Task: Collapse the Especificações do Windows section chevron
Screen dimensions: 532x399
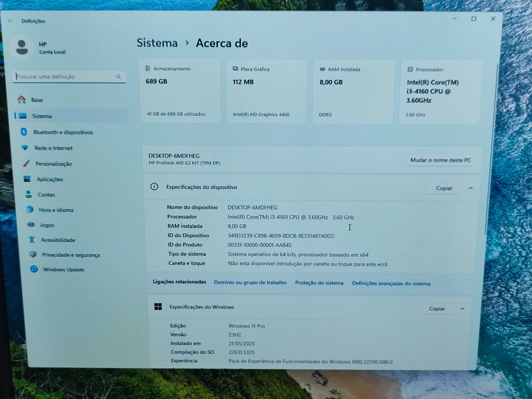Action: coord(462,309)
